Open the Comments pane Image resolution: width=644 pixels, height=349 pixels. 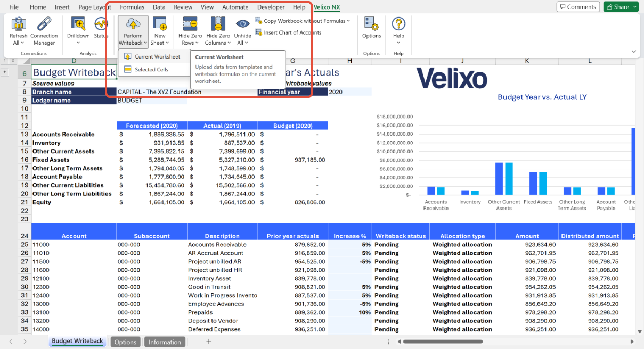click(577, 7)
